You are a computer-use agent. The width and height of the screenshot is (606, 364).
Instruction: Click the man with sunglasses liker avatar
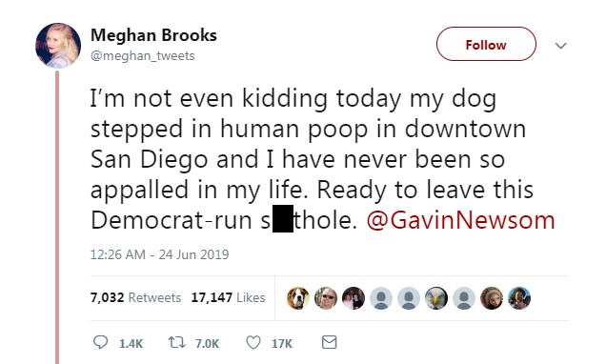coord(326,298)
